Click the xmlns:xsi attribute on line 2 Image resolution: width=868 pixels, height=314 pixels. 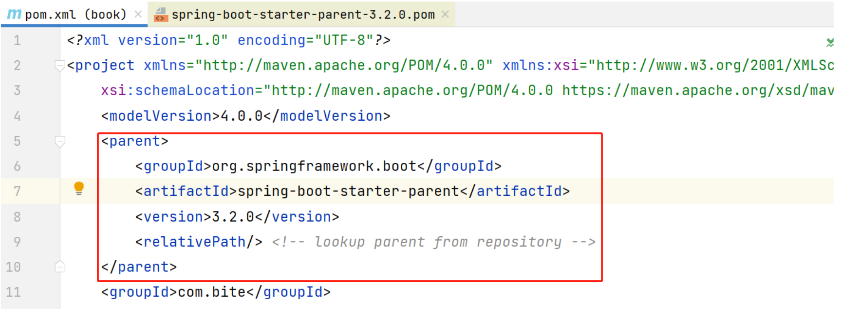click(x=541, y=65)
